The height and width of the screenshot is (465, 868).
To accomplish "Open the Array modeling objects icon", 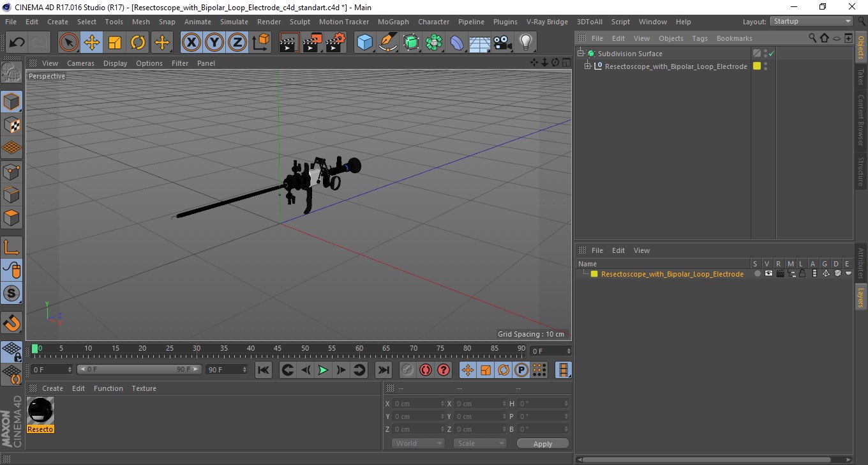I will click(434, 43).
